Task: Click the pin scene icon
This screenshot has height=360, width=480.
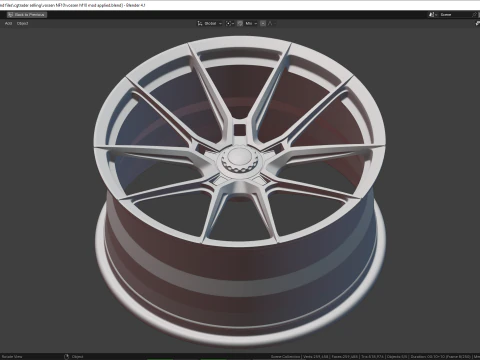Action: (475, 15)
